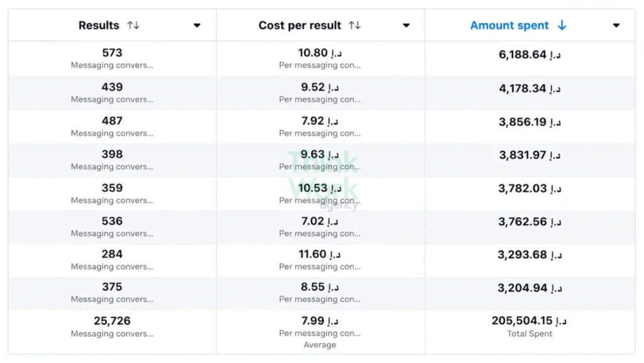Open Results column dropdown caret
644x363 pixels.
click(x=197, y=25)
